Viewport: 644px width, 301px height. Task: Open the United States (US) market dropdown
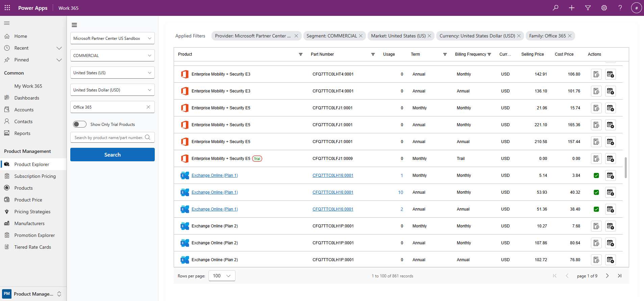tap(113, 73)
